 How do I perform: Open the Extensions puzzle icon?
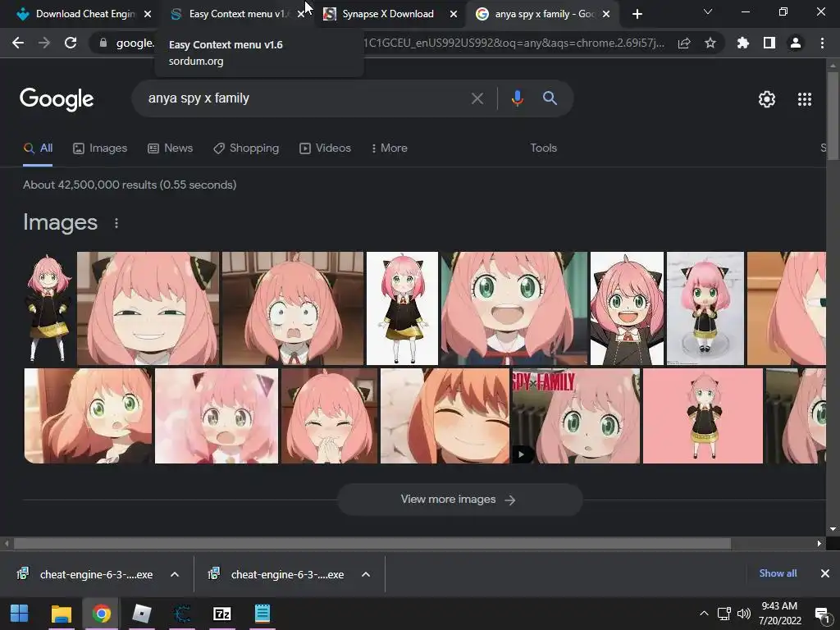743,43
